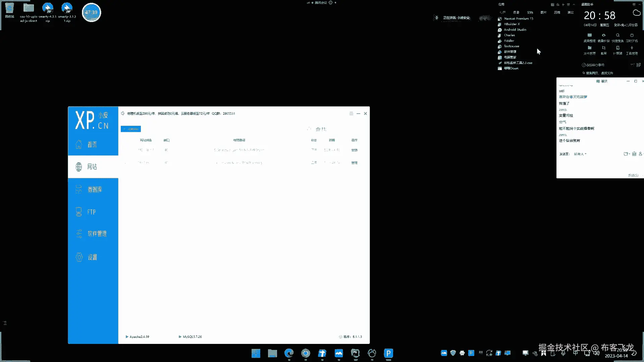This screenshot has width=644, height=362.
Task: Open 设置 settings in phpStudy sidebar
Action: tap(92, 257)
